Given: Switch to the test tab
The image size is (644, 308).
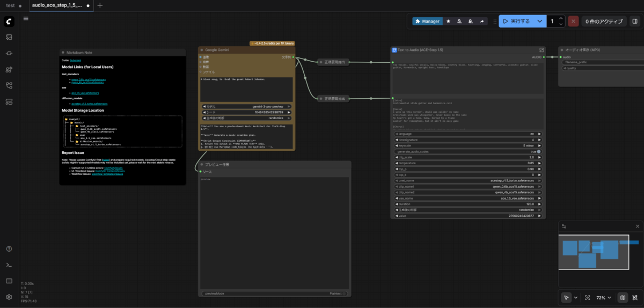Looking at the screenshot, I should point(10,5).
